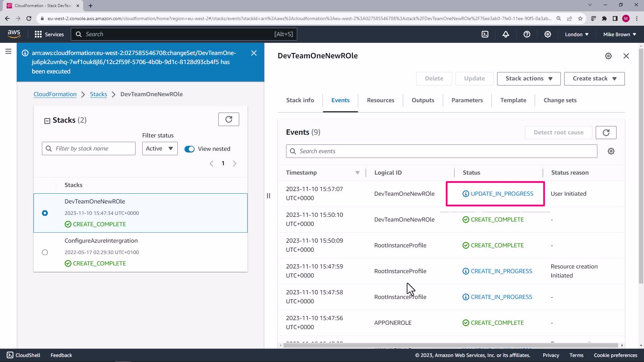
Task: Open events table preferences gear
Action: (x=611, y=151)
